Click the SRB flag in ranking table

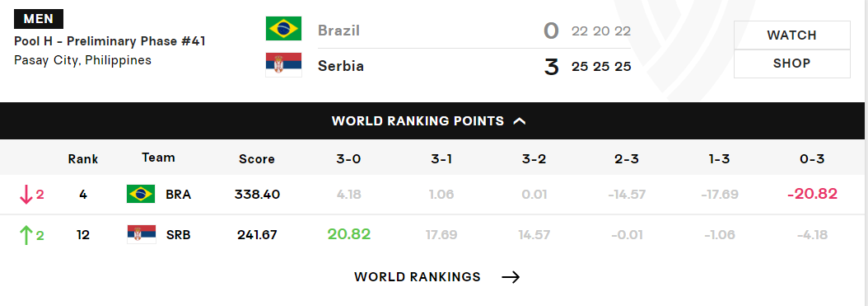tap(141, 234)
